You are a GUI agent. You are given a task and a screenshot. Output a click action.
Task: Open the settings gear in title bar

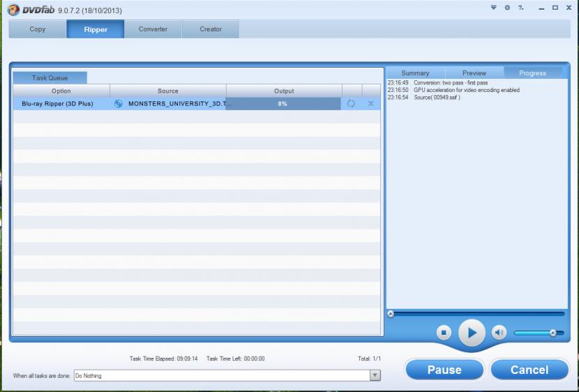coord(507,8)
